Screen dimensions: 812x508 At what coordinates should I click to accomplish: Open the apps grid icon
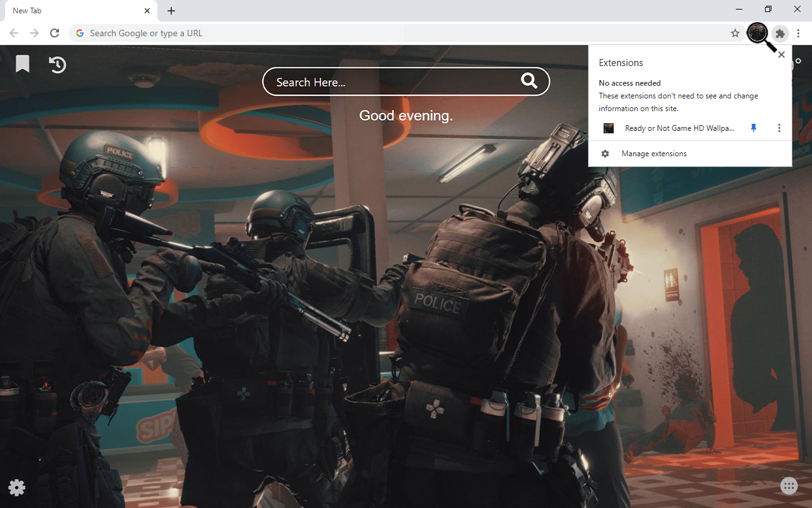pos(789,486)
